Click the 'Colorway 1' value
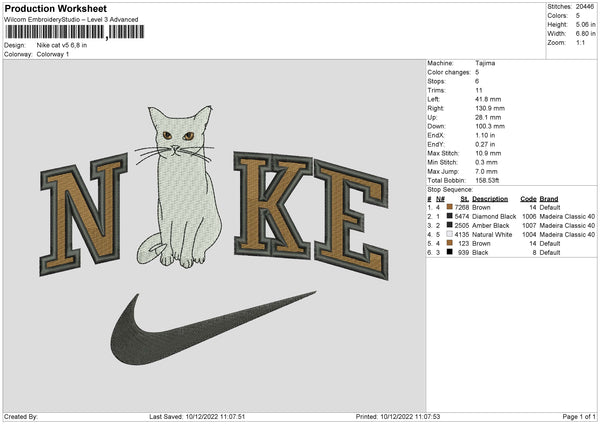Image resolution: width=600 pixels, height=424 pixels. [x=53, y=54]
